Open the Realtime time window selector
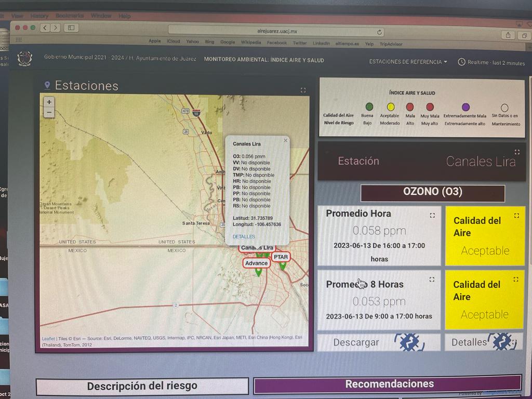Screen dimensions: 532x399 click(491, 62)
